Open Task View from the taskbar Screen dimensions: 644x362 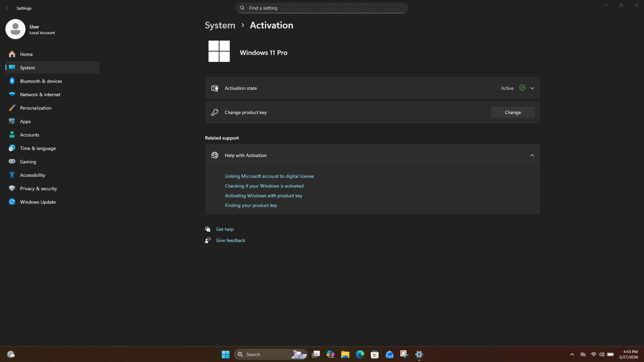click(316, 354)
